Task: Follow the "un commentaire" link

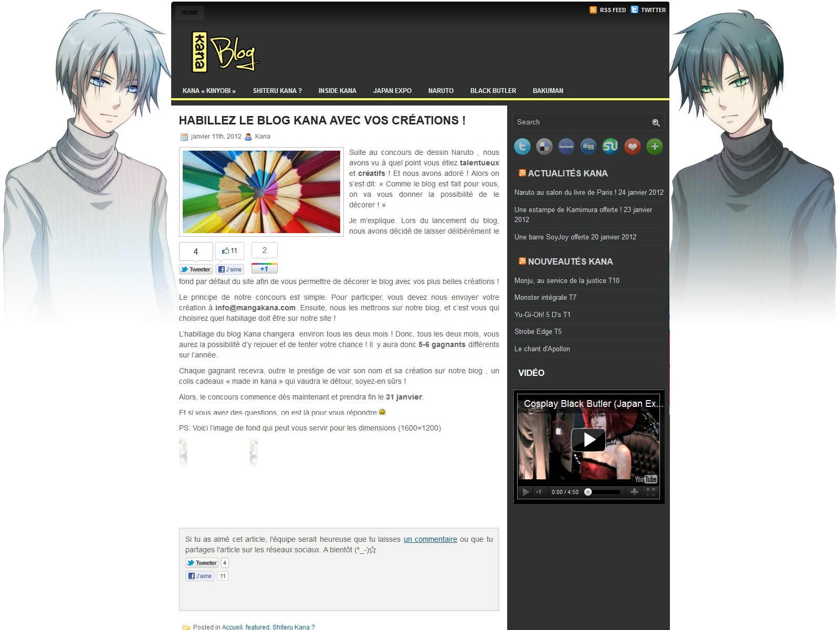Action: click(430, 539)
